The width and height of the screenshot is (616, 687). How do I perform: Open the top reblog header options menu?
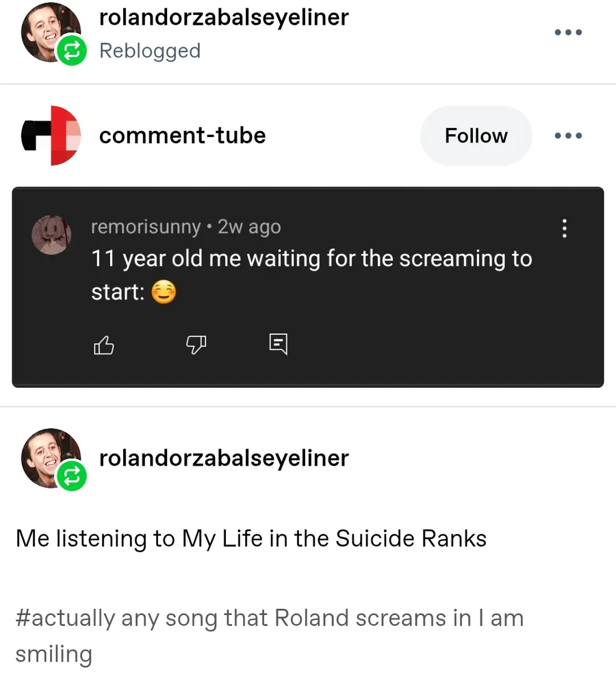[568, 32]
